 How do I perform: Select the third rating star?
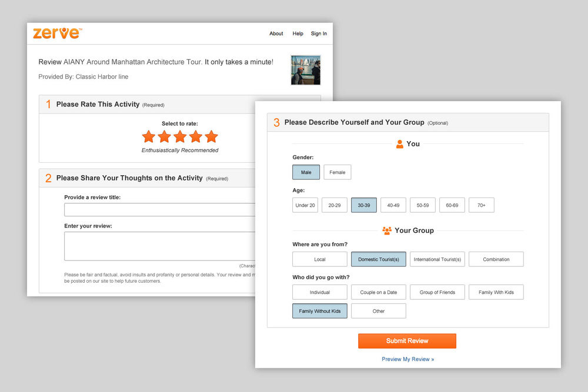pos(180,136)
